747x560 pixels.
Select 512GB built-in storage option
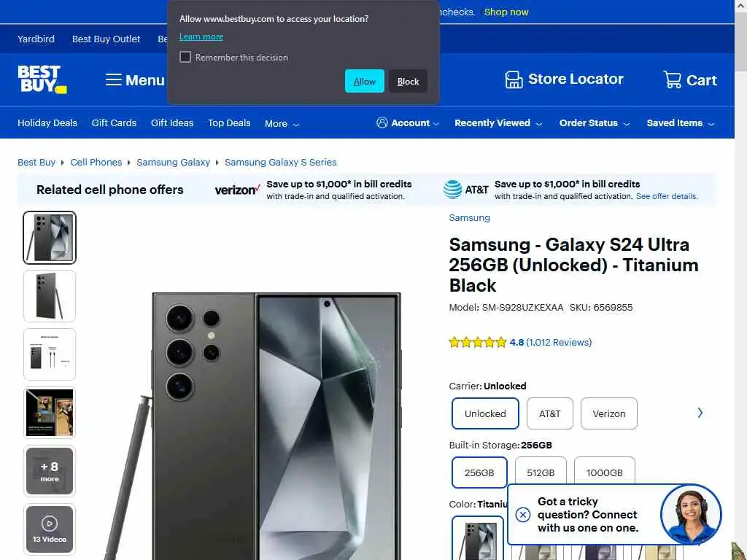541,472
